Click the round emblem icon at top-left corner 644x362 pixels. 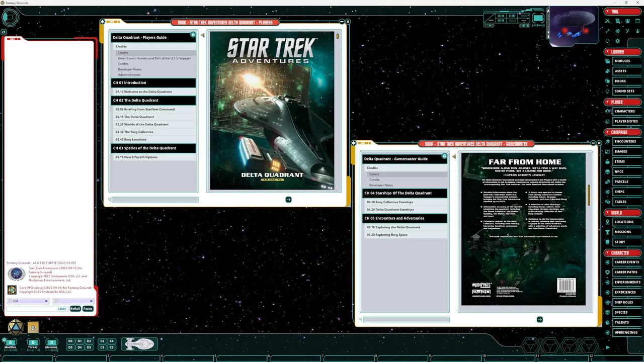(x=10, y=18)
